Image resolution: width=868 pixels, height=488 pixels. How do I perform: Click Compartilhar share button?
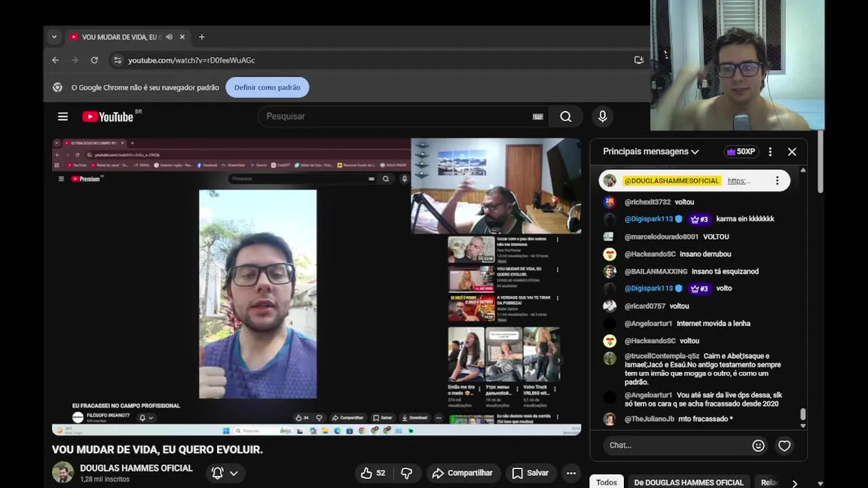point(464,473)
